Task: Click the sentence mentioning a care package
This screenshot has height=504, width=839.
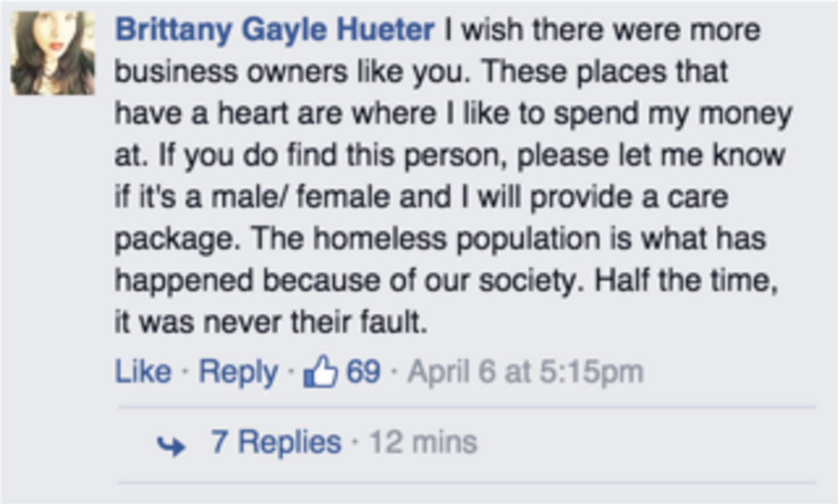Action: click(420, 197)
